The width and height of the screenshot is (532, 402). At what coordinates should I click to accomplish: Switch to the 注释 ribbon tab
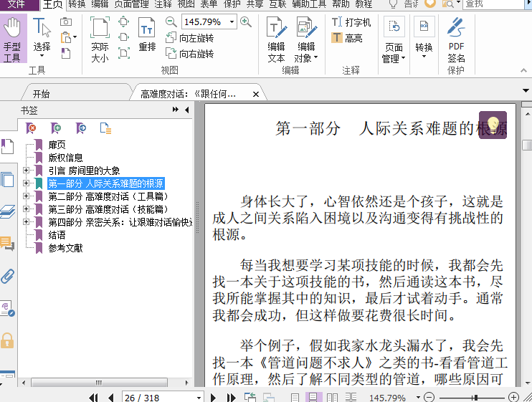point(163,4)
